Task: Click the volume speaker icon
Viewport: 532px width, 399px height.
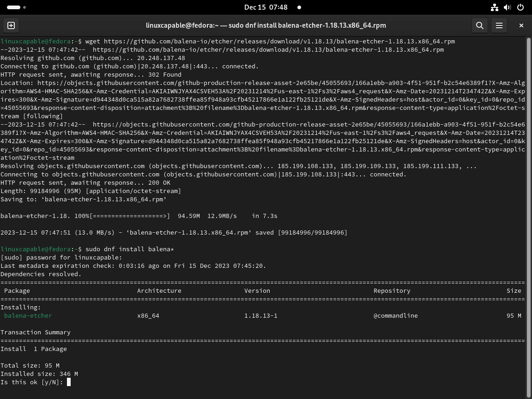Action: coord(507,7)
